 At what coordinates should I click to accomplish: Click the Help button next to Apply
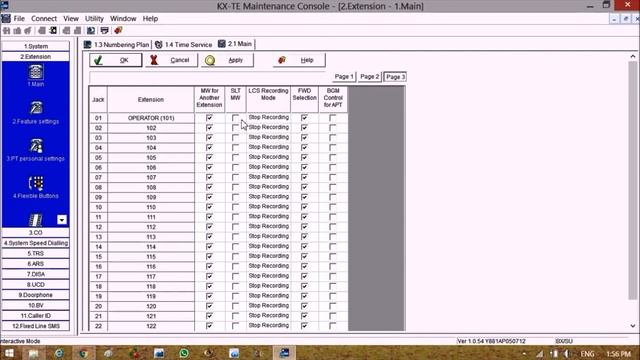[299, 60]
